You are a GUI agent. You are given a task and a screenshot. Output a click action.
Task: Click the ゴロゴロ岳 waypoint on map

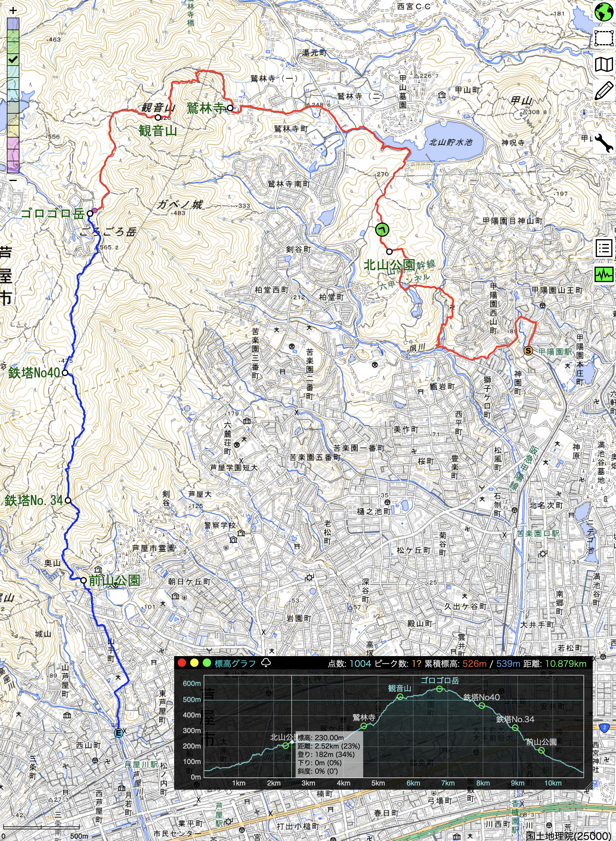90,213
